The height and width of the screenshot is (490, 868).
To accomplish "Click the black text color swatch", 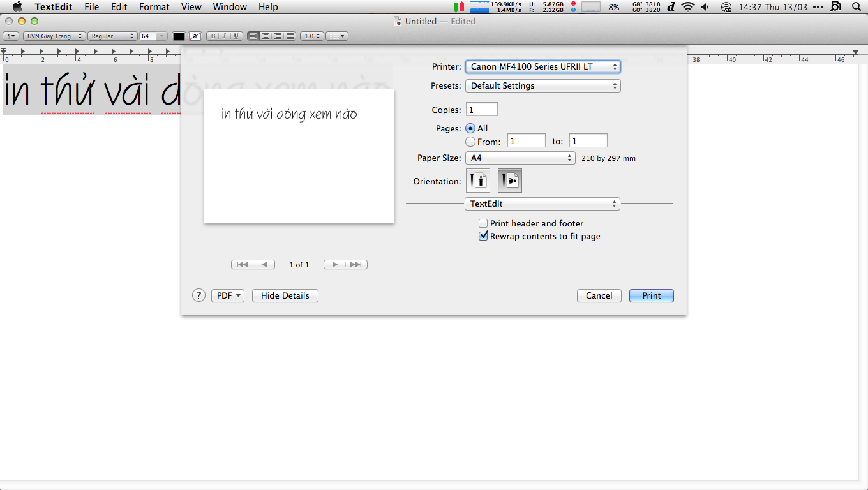I will coord(179,36).
